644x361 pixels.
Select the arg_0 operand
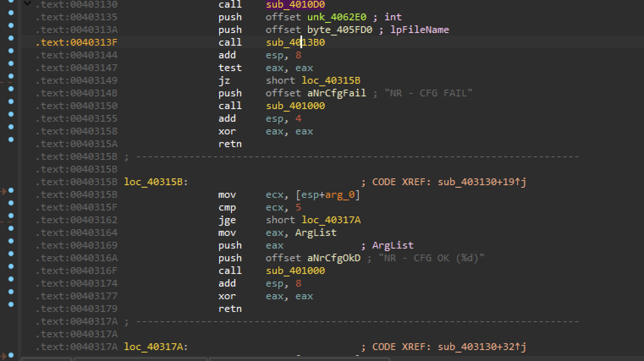340,194
